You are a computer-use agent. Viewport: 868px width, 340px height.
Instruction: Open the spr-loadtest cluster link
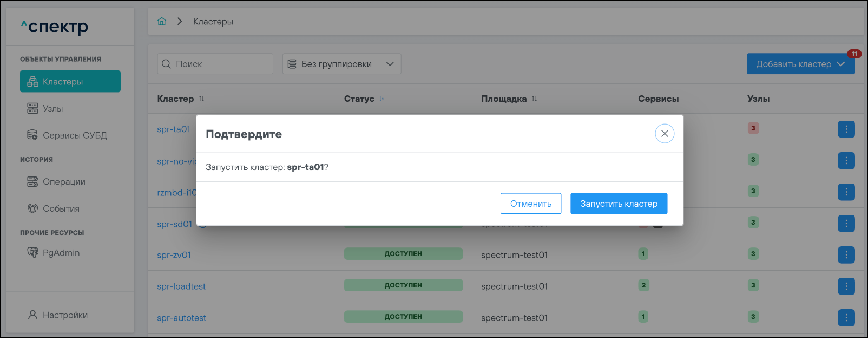point(181,286)
